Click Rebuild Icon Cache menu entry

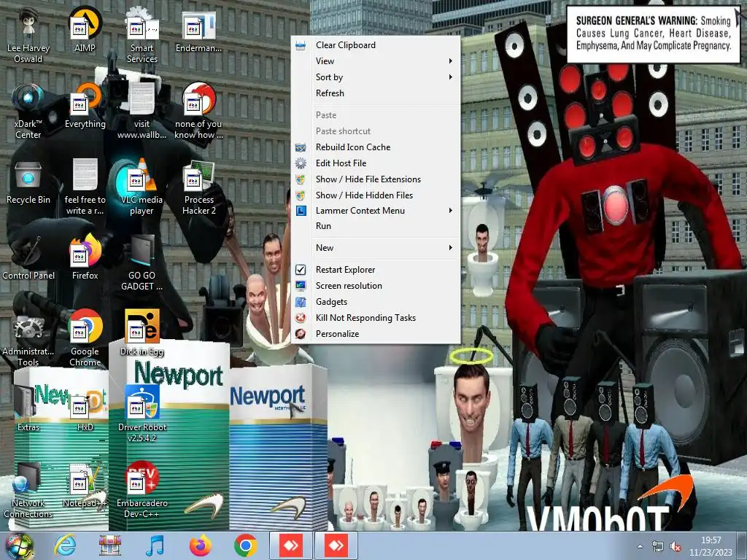[x=376, y=147]
